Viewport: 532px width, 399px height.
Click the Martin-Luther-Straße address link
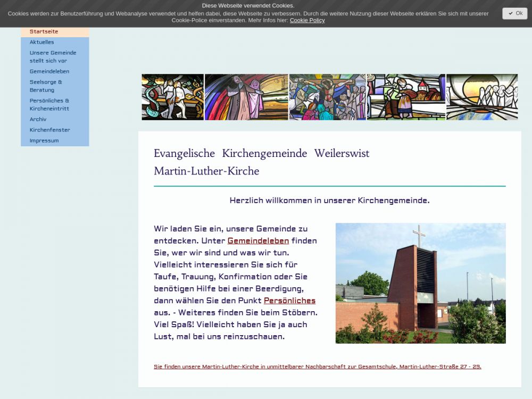(x=318, y=367)
